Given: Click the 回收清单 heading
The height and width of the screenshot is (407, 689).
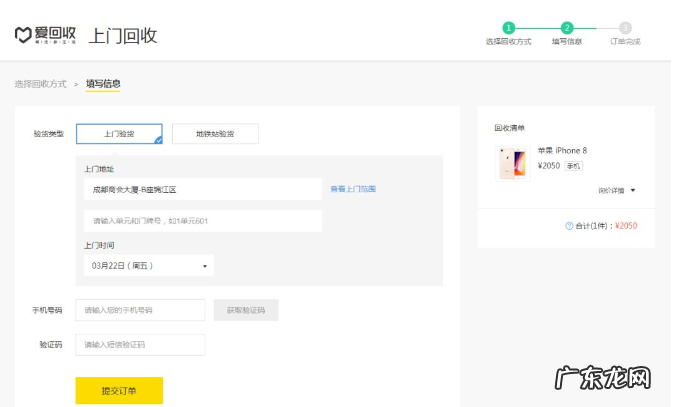Looking at the screenshot, I should coord(510,128).
